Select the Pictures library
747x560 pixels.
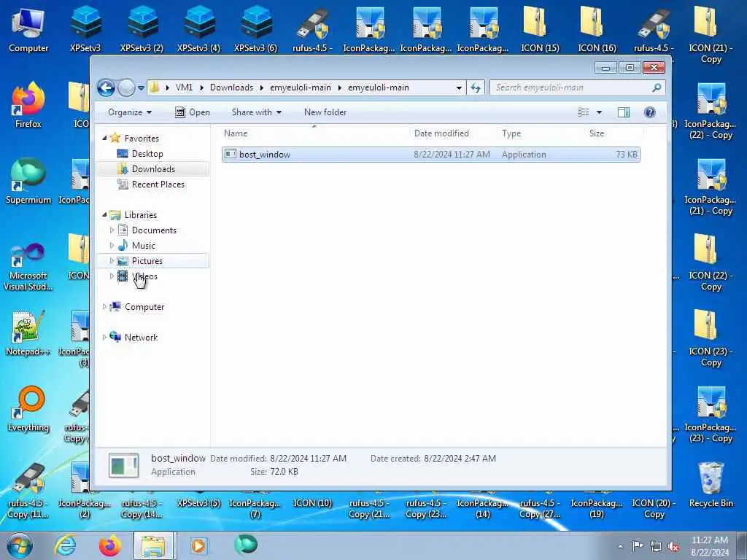(x=147, y=261)
